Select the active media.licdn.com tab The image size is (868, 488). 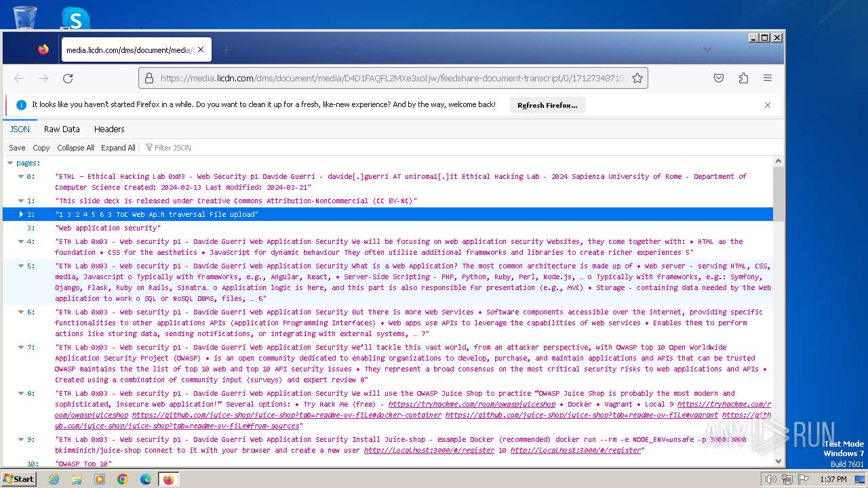coord(136,49)
